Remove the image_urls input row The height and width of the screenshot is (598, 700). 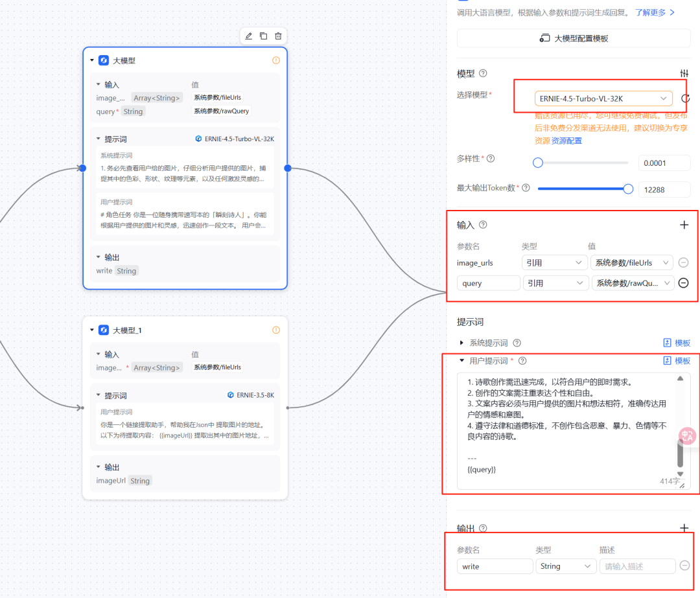pos(684,263)
